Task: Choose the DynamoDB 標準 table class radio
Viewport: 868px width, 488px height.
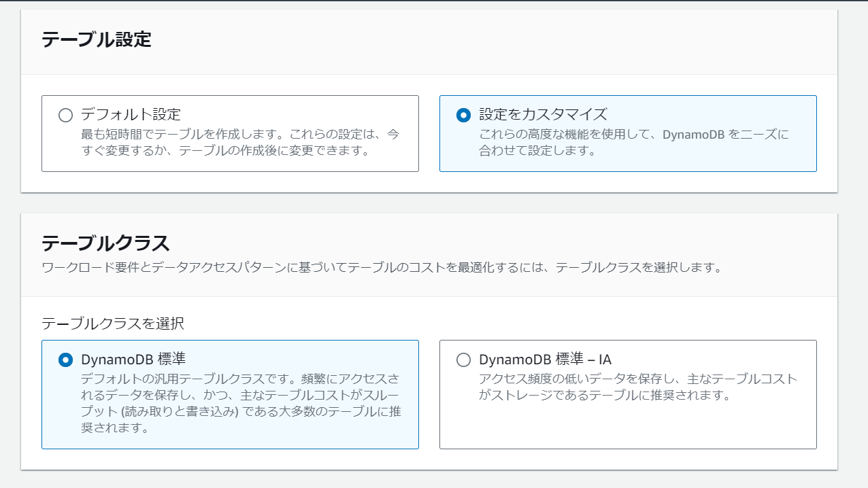Action: 65,360
